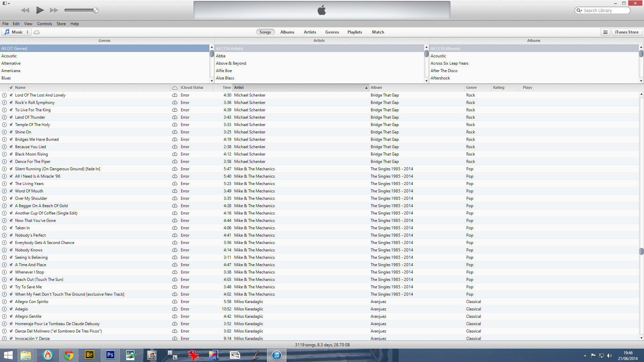This screenshot has width=644, height=362.
Task: Switch to the Playlists tab
Action: (355, 32)
